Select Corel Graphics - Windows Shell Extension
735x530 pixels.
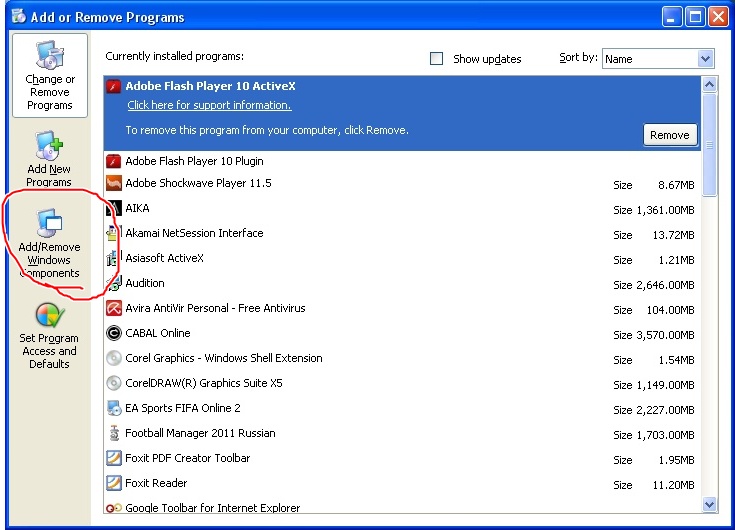click(x=402, y=358)
